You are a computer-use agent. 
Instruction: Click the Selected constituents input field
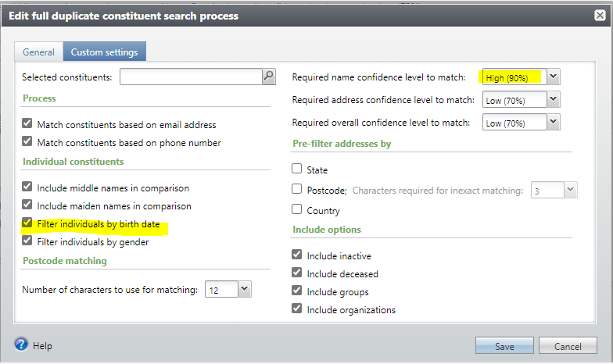tap(190, 77)
